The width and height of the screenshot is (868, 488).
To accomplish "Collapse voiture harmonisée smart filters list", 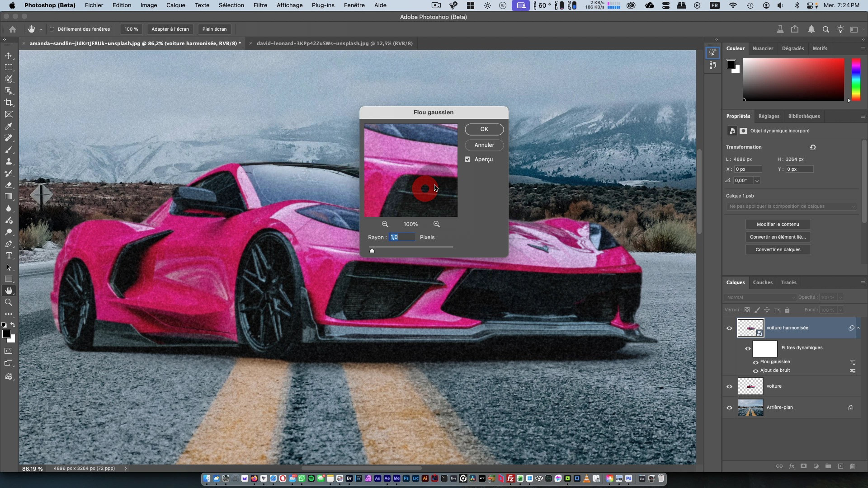I will pos(858,328).
